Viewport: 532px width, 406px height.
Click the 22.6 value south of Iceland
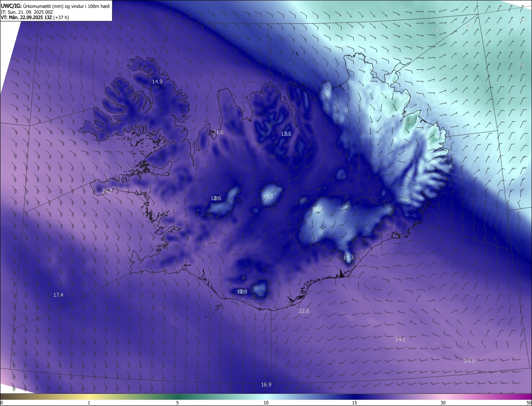point(304,311)
